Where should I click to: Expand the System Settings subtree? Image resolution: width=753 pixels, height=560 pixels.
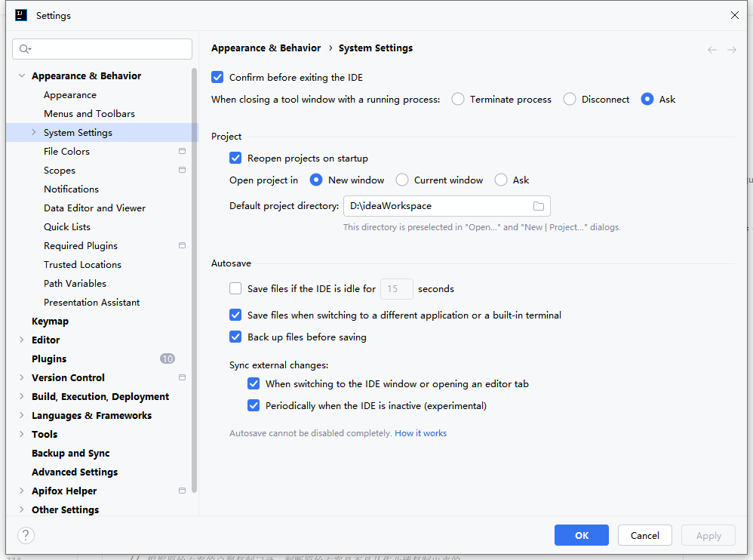(34, 133)
